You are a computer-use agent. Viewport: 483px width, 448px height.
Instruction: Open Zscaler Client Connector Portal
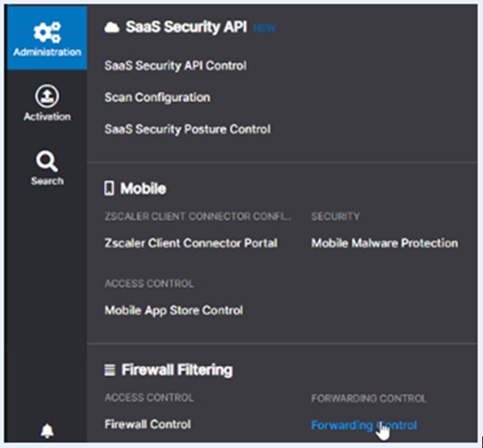pyautogui.click(x=191, y=243)
